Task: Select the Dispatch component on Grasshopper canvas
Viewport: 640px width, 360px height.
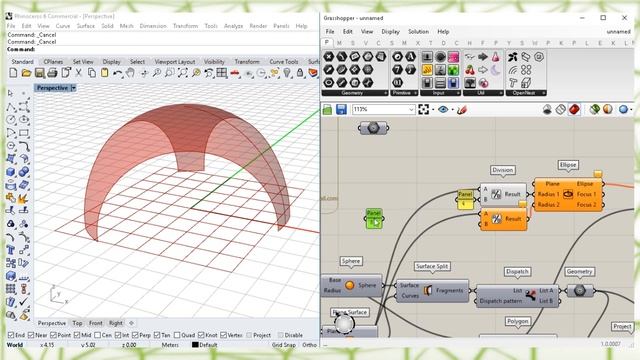Action: pos(517,296)
